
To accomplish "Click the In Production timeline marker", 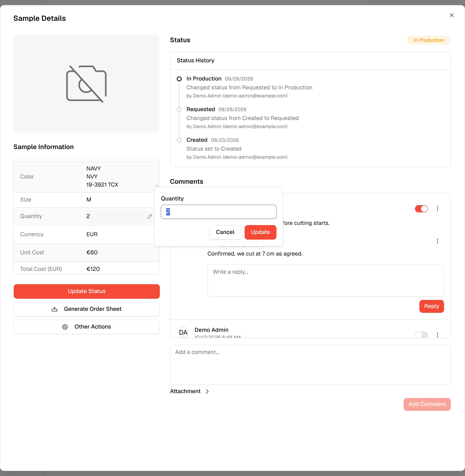I will (179, 79).
